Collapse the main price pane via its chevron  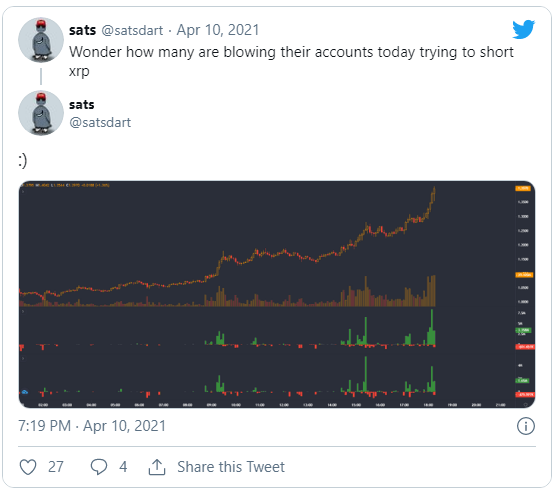[23, 191]
